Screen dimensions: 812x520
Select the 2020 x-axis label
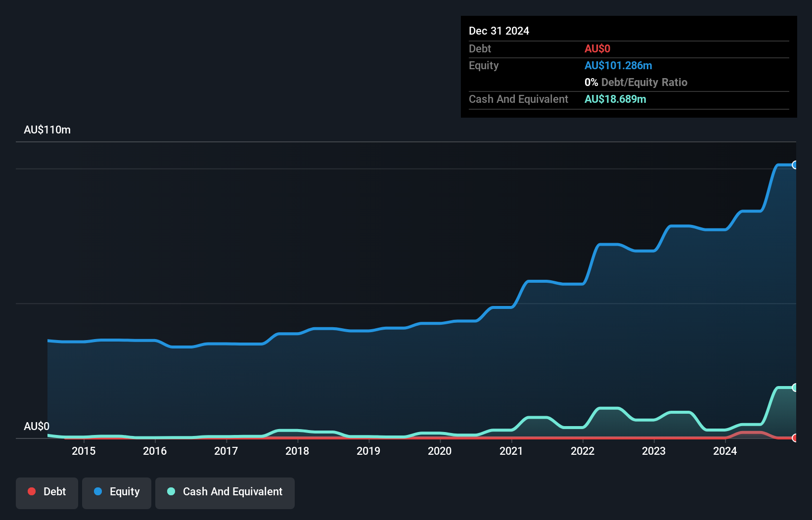click(x=440, y=451)
